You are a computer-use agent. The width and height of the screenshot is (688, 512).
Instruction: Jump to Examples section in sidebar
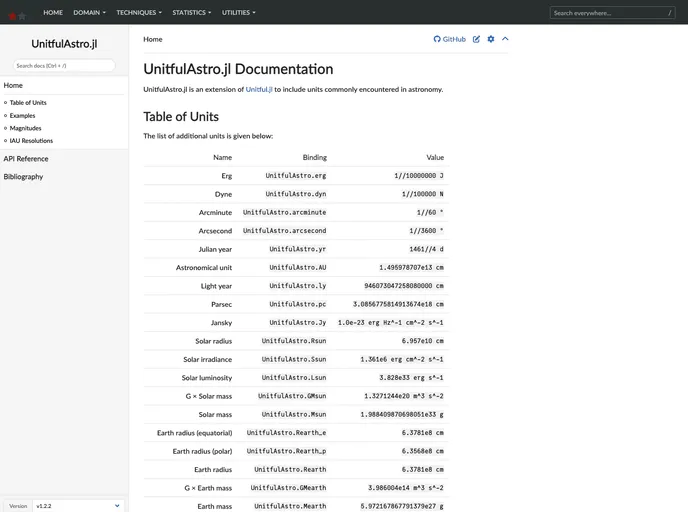[x=22, y=115]
